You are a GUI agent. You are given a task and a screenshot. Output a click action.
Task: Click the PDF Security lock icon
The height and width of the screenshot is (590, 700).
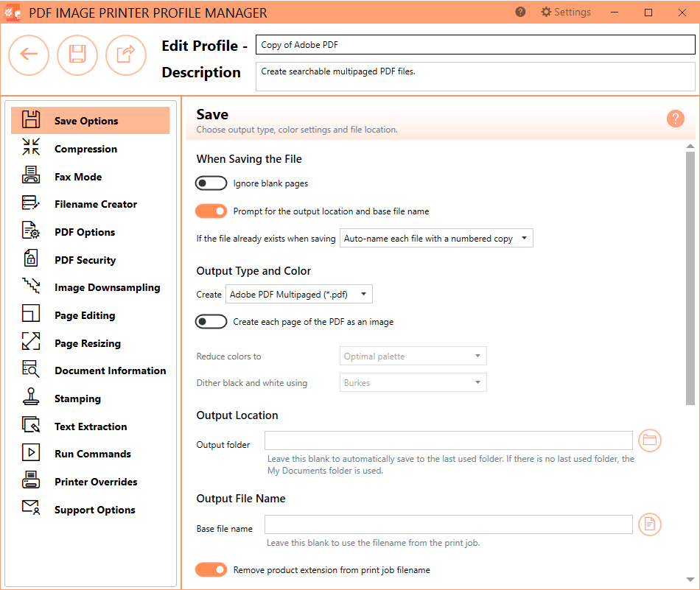coord(31,258)
